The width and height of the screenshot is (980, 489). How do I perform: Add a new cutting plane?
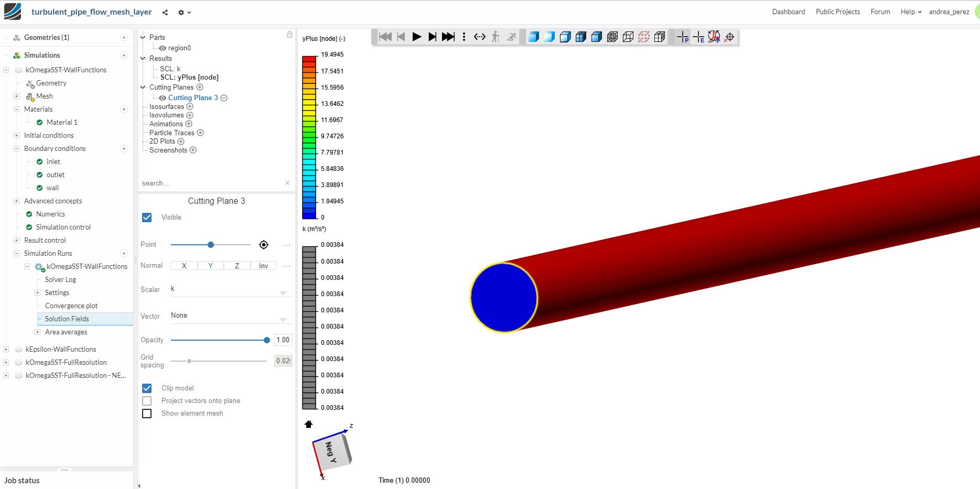tap(200, 87)
